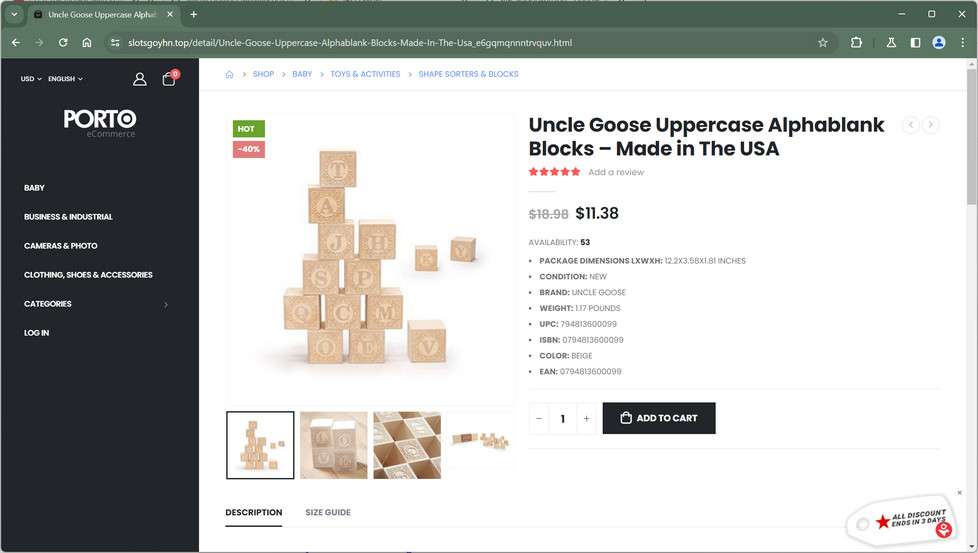This screenshot has height=553, width=978.
Task: Reload the current page
Action: [x=63, y=43]
